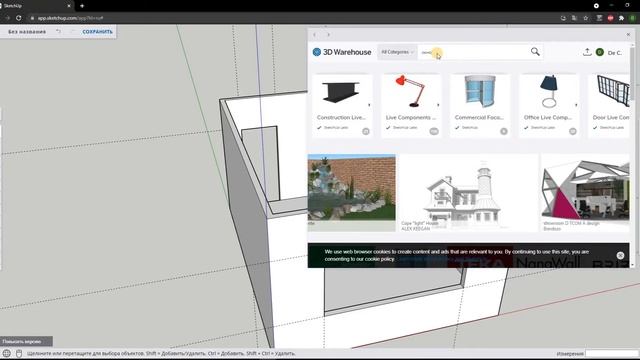Viewport: 640px width, 360px height.
Task: Click the count badge on Office Live Comp card
Action: [573, 131]
